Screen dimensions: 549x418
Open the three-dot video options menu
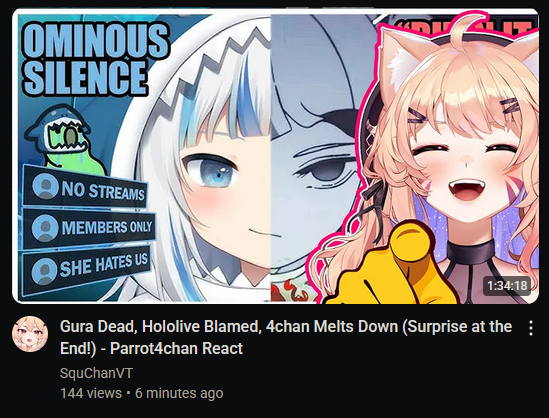[x=531, y=328]
